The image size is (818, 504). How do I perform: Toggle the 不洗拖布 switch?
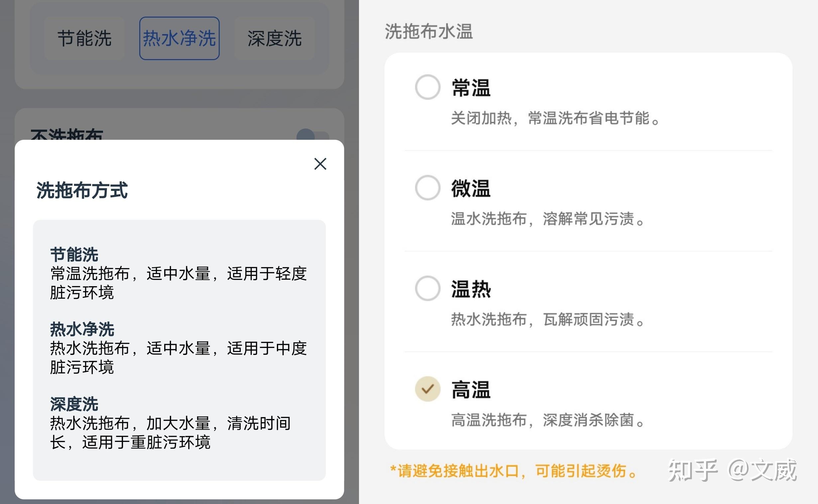click(x=312, y=135)
